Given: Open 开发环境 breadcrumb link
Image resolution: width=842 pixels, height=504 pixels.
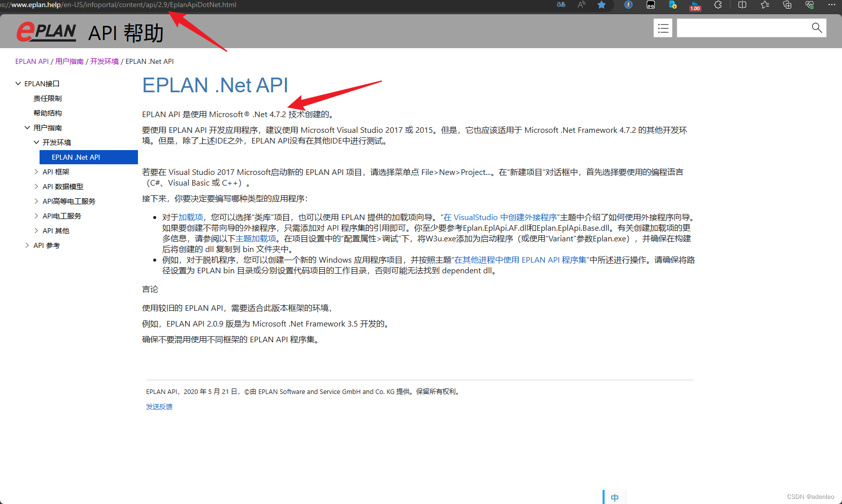Looking at the screenshot, I should (104, 61).
